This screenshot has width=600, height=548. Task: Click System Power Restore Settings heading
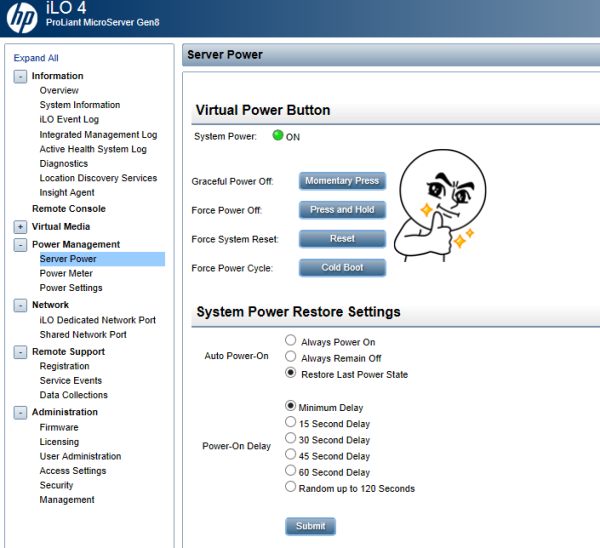pyautogui.click(x=298, y=312)
